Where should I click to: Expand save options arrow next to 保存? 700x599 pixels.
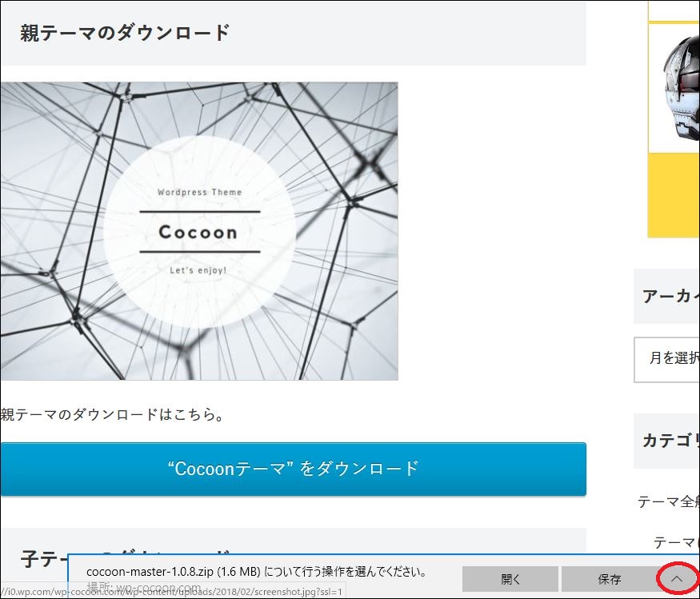coord(677,579)
